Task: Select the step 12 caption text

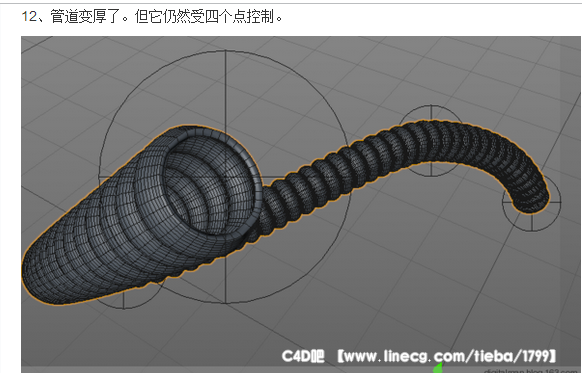Action: pos(152,16)
